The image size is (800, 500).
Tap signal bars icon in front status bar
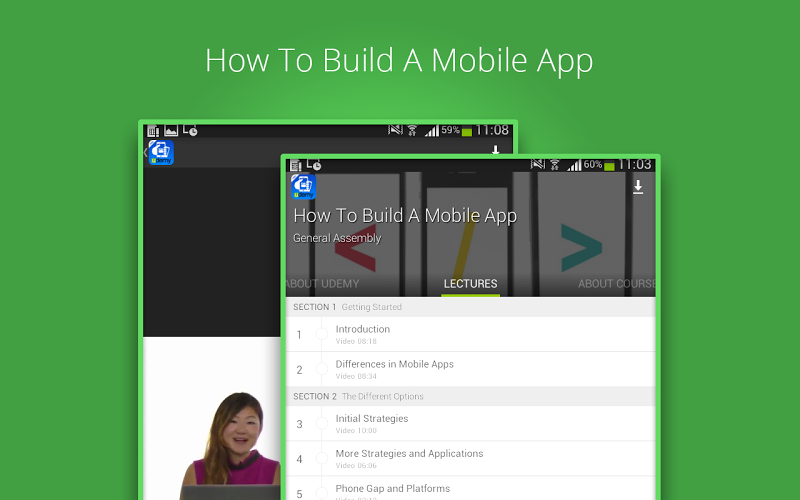click(574, 165)
